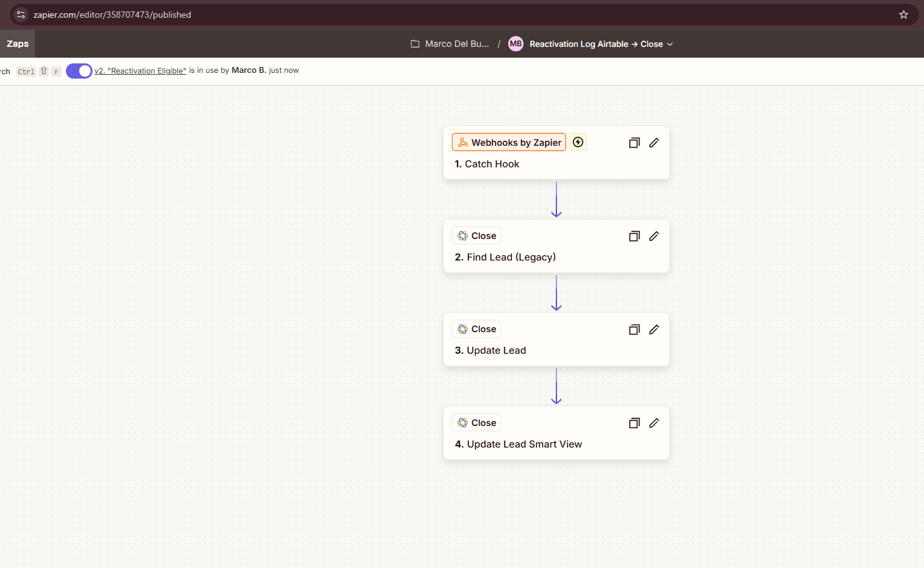
Task: Click the Shift arrow key hint
Action: [44, 72]
